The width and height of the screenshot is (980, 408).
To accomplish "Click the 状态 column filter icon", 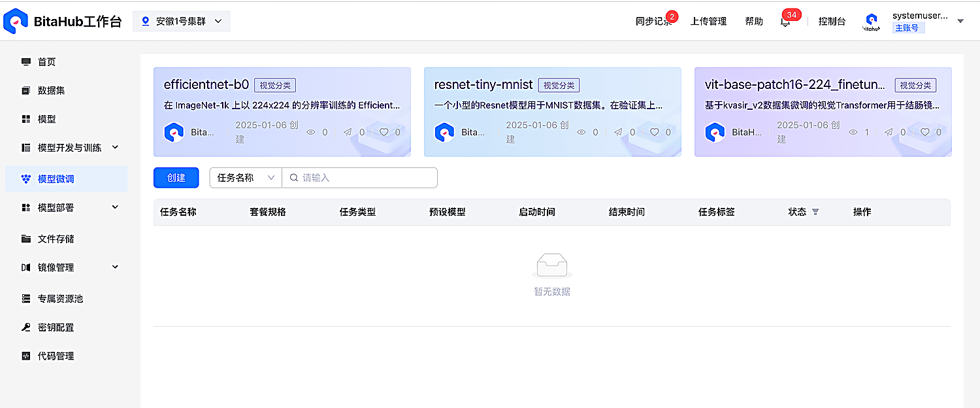I will [x=815, y=212].
